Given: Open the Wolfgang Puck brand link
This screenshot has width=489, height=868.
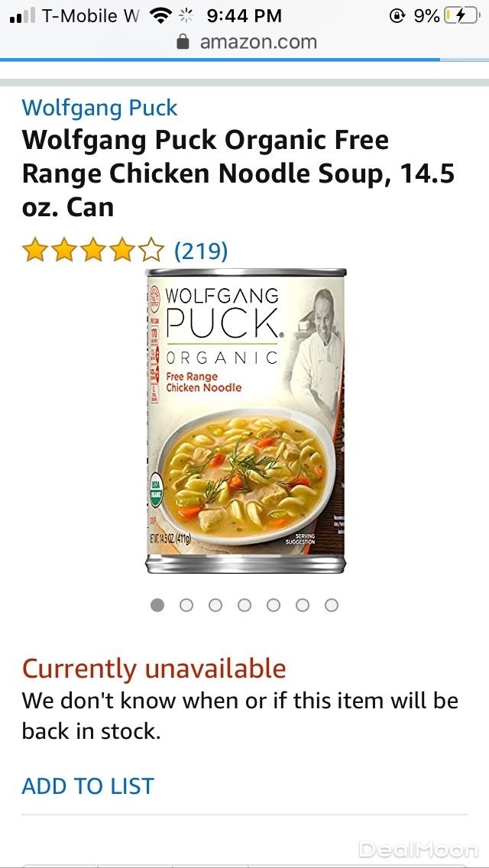Looking at the screenshot, I should tap(99, 108).
